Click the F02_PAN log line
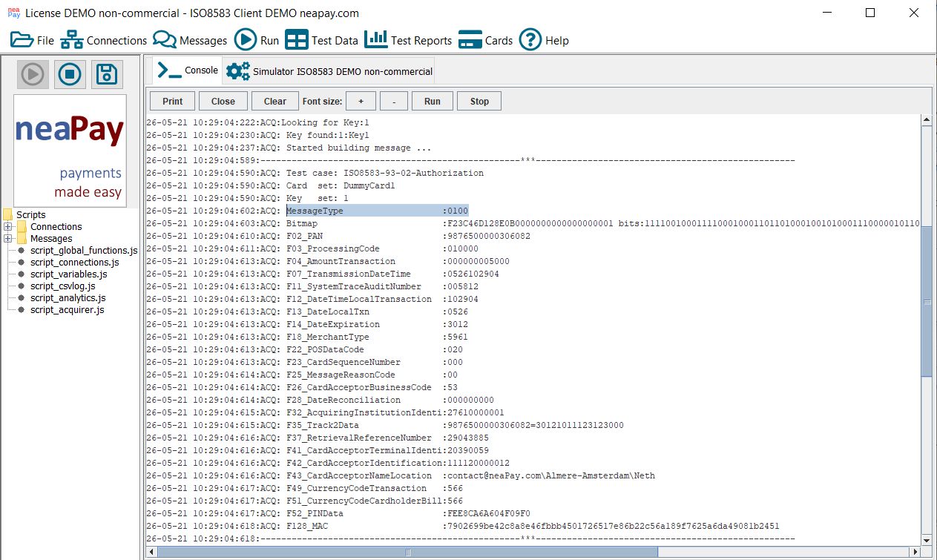The height and width of the screenshot is (560, 937). (x=338, y=236)
